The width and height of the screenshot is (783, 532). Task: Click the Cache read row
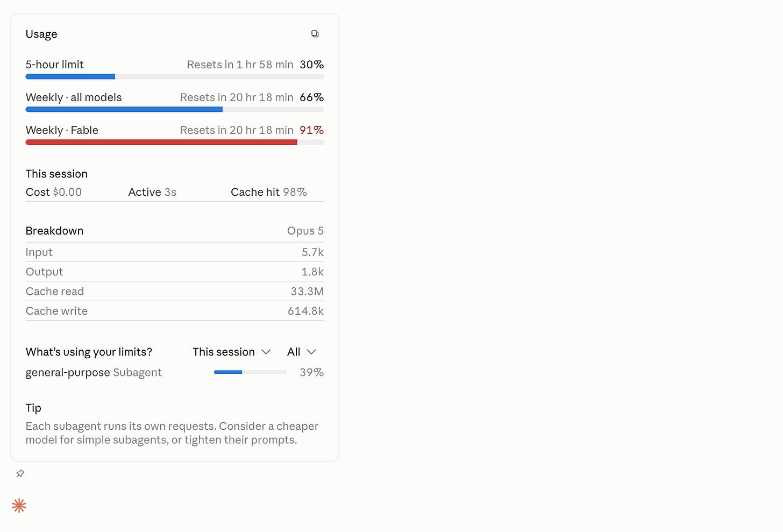[175, 292]
